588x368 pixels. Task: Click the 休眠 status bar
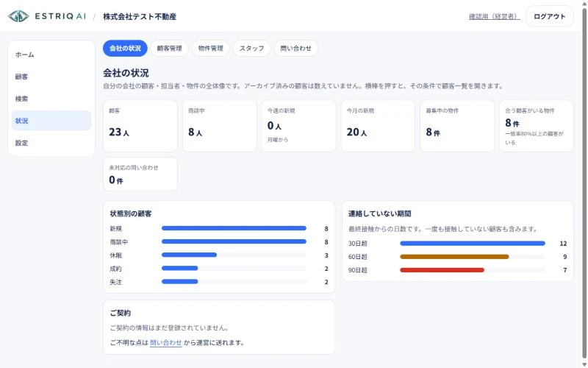[x=189, y=255]
